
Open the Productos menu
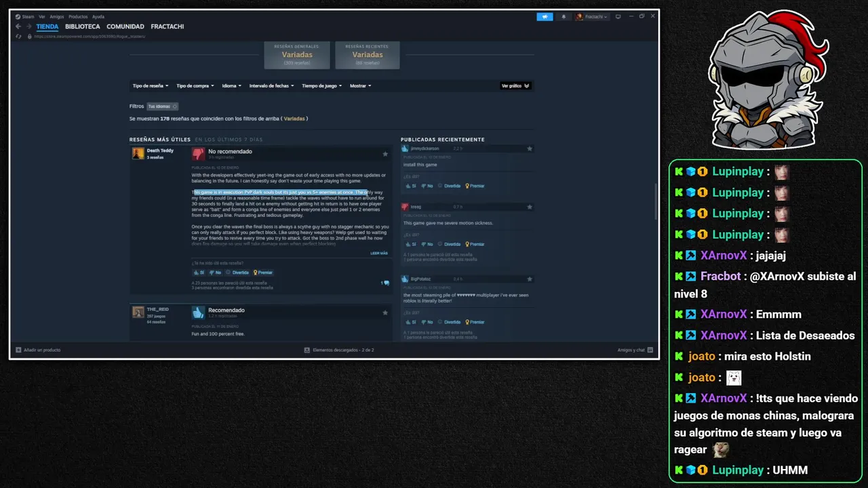(78, 16)
